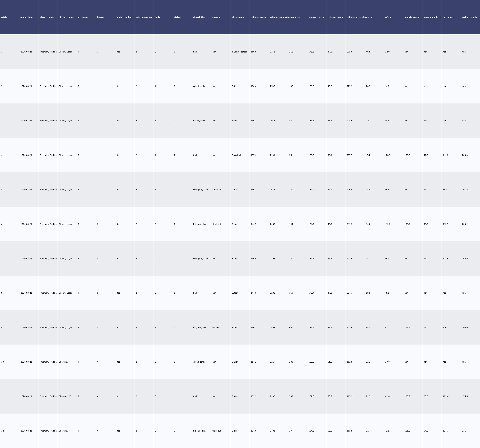Image resolution: width=480 pixels, height=448 pixels.
Task: Click swing length value 245.6
Action: pos(464,258)
